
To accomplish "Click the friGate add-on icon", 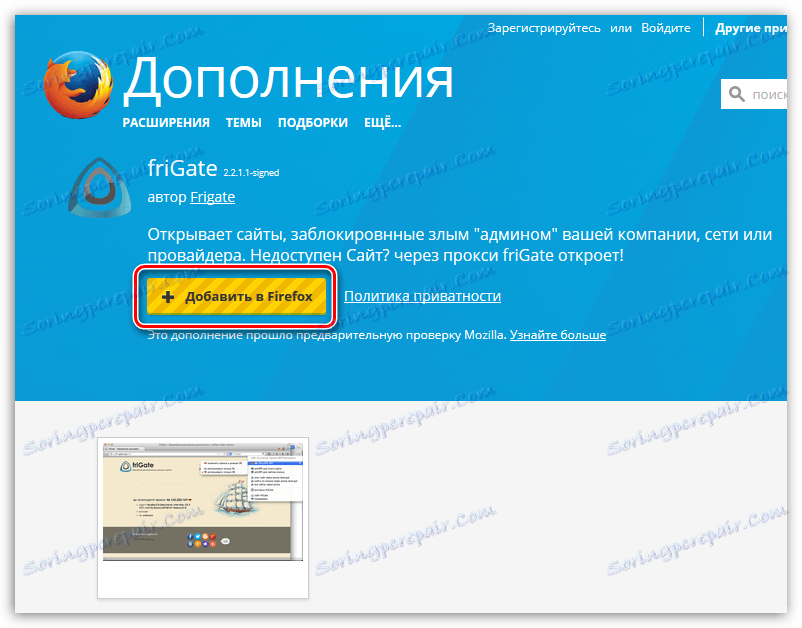I will coord(100,187).
